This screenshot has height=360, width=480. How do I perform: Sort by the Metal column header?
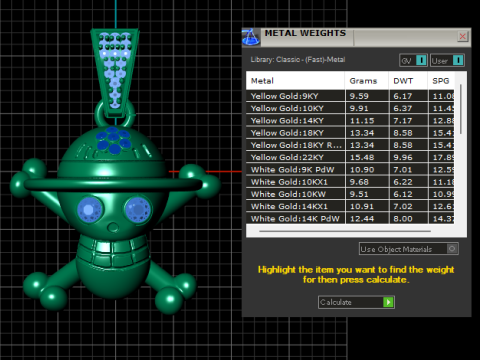295,81
